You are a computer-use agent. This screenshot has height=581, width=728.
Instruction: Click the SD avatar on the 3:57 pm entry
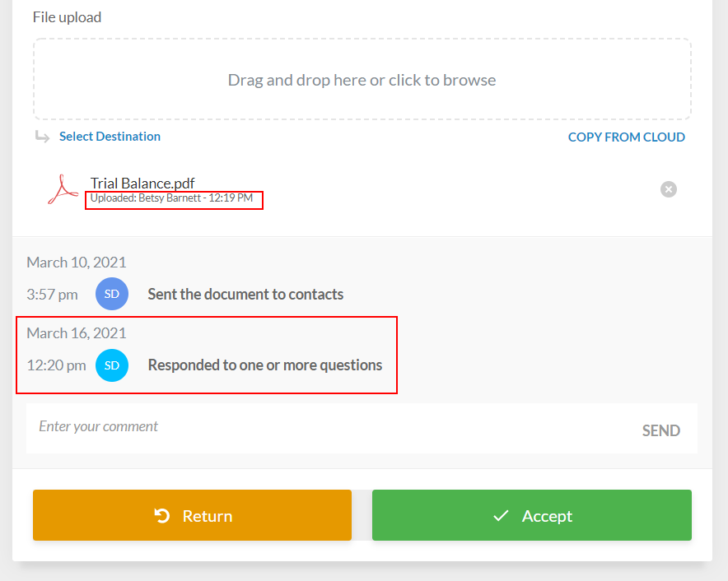pyautogui.click(x=112, y=294)
